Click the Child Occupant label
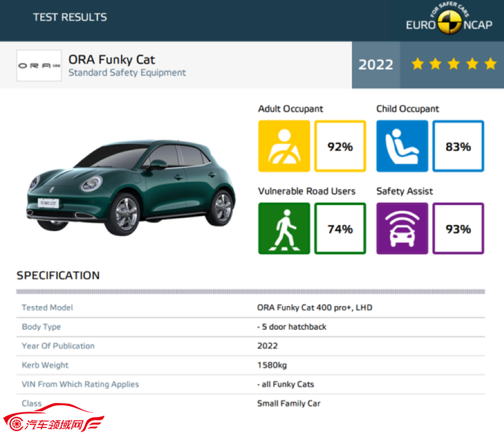The image size is (504, 435). tap(408, 109)
